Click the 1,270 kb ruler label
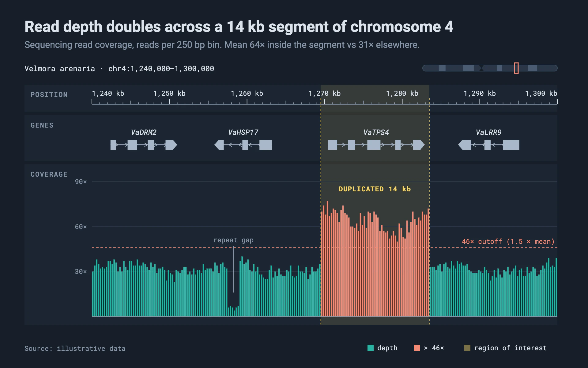 click(x=325, y=93)
